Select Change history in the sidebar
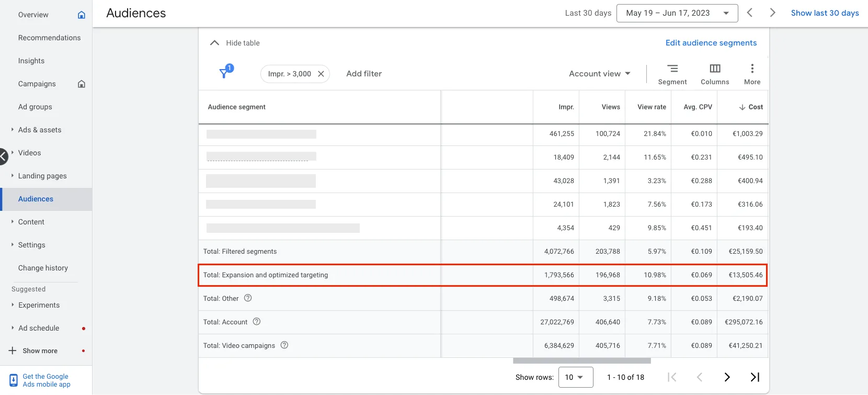Viewport: 868px width, 395px height. pyautogui.click(x=43, y=268)
